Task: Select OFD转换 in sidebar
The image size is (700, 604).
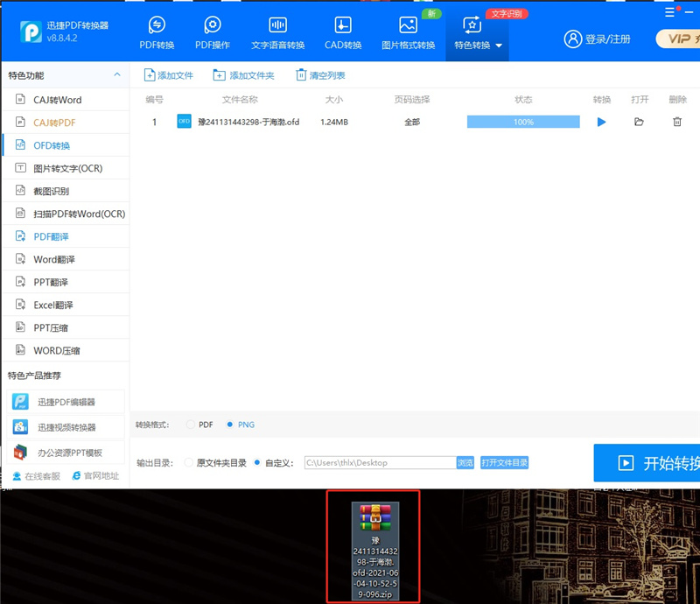Action: [66, 145]
